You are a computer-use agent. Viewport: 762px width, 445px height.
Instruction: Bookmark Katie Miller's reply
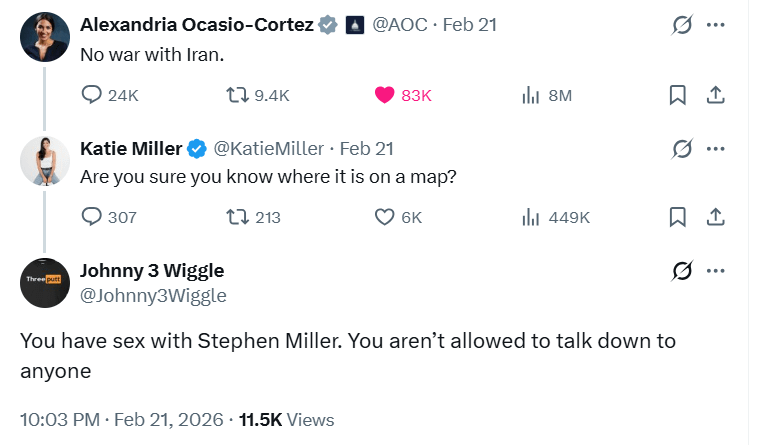pyautogui.click(x=677, y=217)
